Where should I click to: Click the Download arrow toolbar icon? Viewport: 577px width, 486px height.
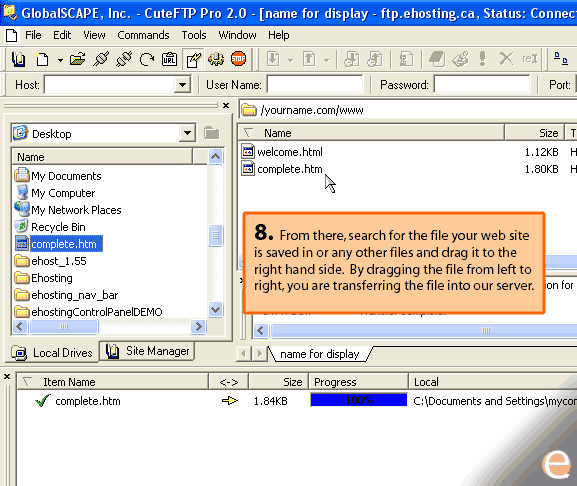pyautogui.click(x=273, y=59)
